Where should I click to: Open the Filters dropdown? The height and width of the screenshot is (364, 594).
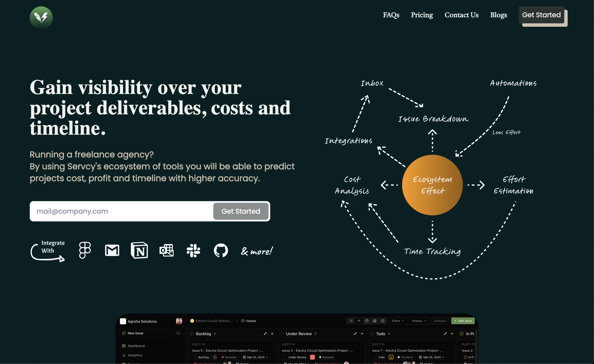point(398,321)
